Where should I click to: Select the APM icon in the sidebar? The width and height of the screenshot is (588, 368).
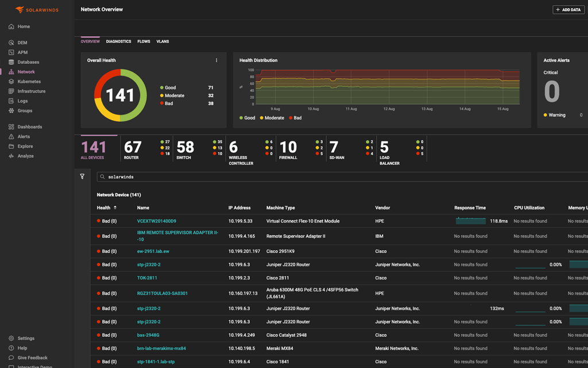pos(11,52)
